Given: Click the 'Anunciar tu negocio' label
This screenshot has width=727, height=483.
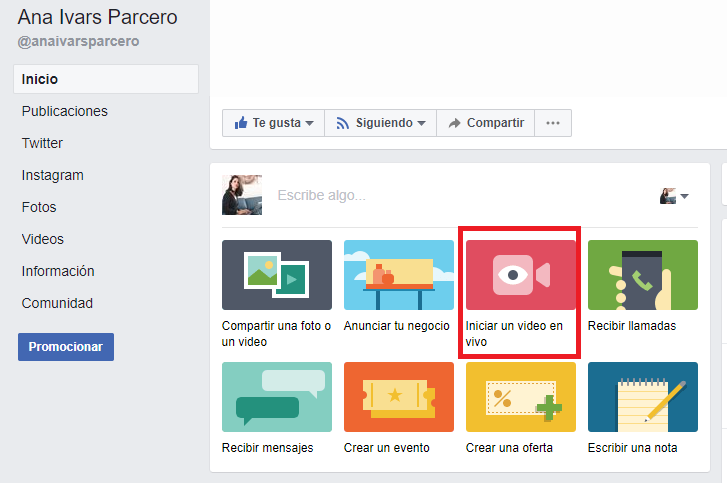Looking at the screenshot, I should tap(397, 326).
